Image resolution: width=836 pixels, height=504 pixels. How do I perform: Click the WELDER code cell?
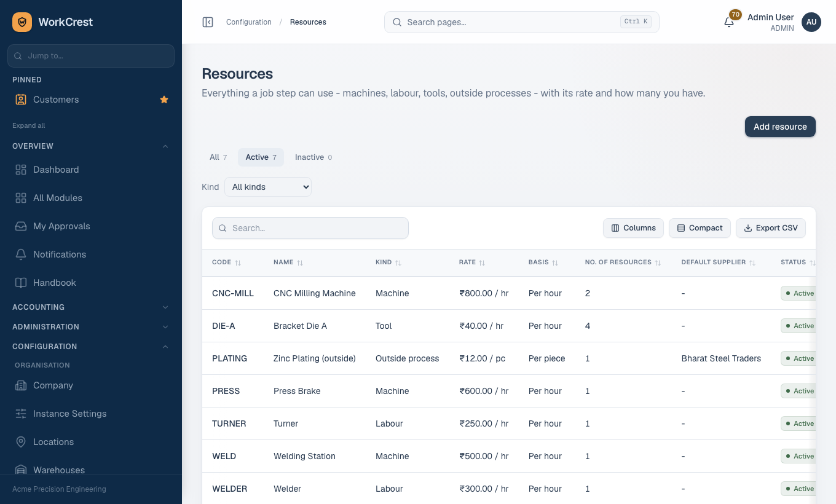click(x=230, y=489)
